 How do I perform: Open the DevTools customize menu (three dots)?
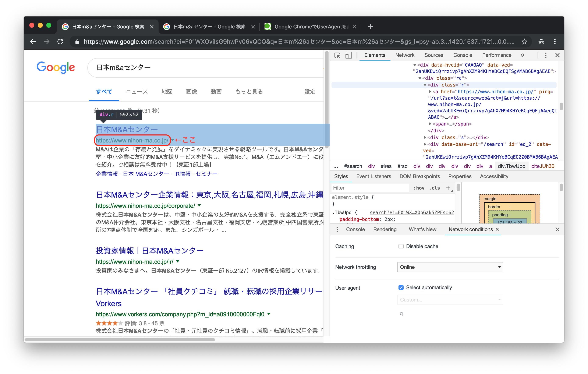point(546,55)
